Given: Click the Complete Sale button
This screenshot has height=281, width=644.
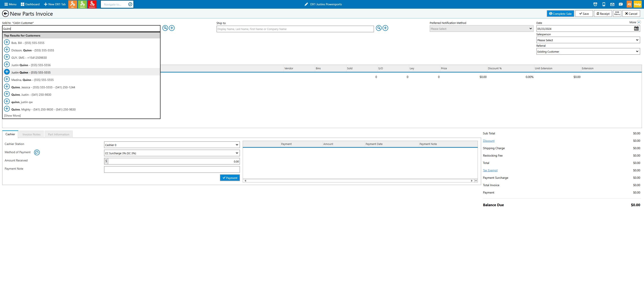Looking at the screenshot, I should pyautogui.click(x=560, y=14).
